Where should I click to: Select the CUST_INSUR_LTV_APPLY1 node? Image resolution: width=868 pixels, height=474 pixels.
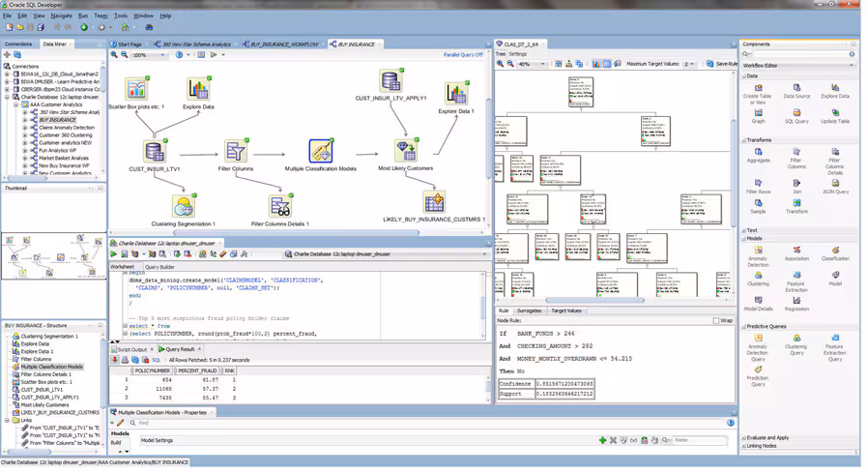pyautogui.click(x=391, y=81)
